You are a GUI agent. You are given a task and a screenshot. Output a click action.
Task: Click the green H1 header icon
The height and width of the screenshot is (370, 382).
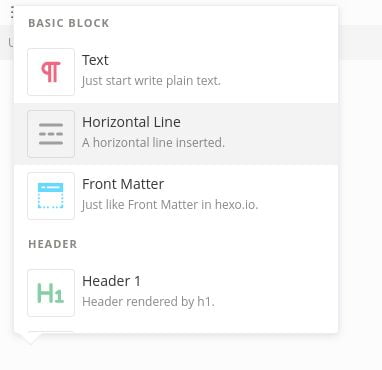50,293
